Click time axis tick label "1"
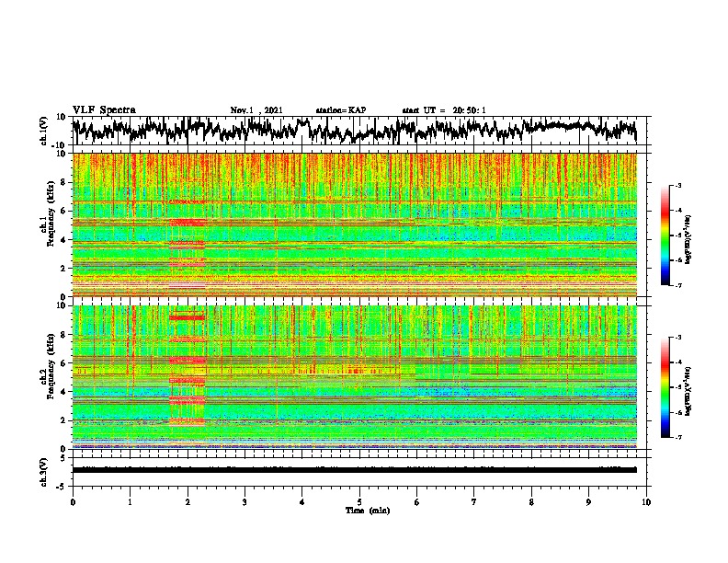The height and width of the screenshot is (563, 728). pos(130,502)
